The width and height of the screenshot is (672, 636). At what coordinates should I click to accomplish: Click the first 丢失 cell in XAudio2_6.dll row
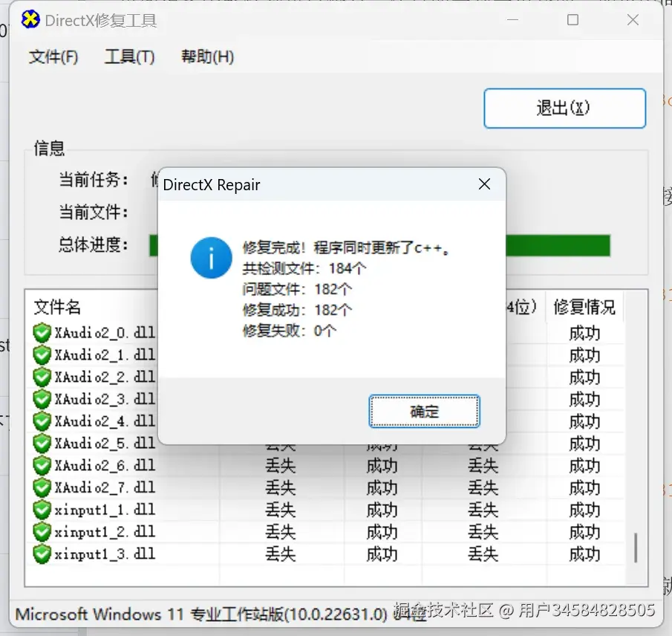281,466
